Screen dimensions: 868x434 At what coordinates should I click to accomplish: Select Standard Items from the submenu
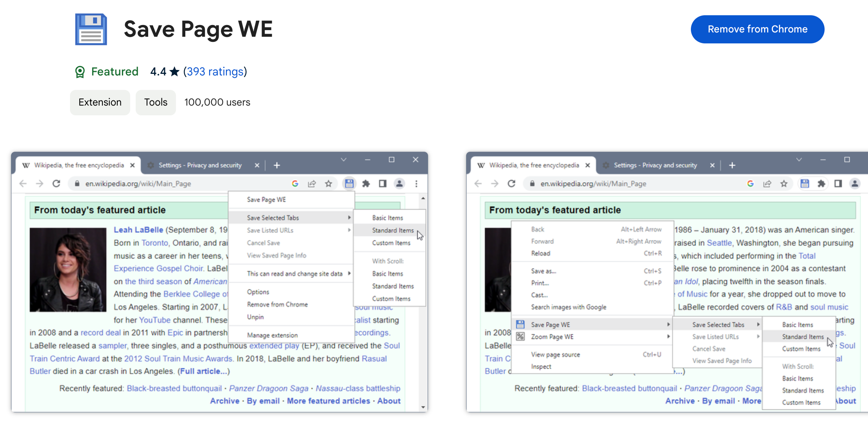coord(393,230)
